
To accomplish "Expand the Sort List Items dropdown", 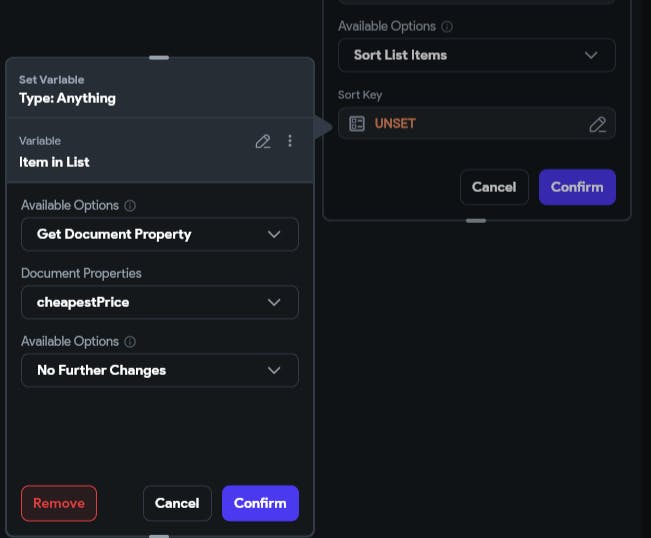I will [477, 55].
